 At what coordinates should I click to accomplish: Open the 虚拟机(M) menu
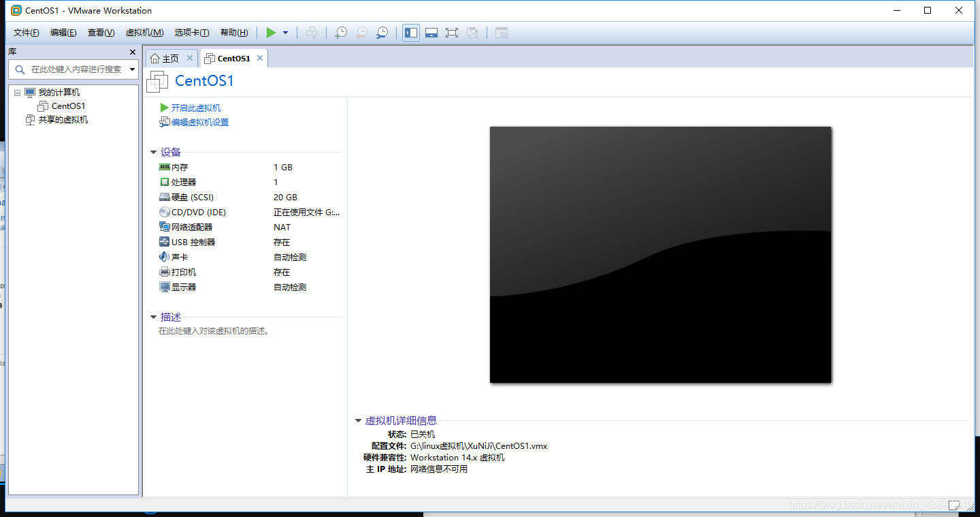144,33
